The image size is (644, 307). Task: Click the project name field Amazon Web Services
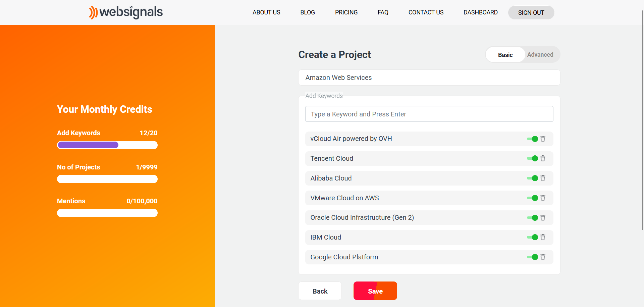pos(429,78)
